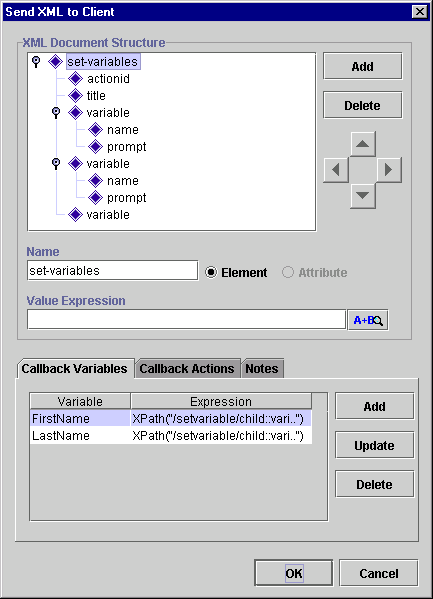Click the move up arrow button

point(363,144)
